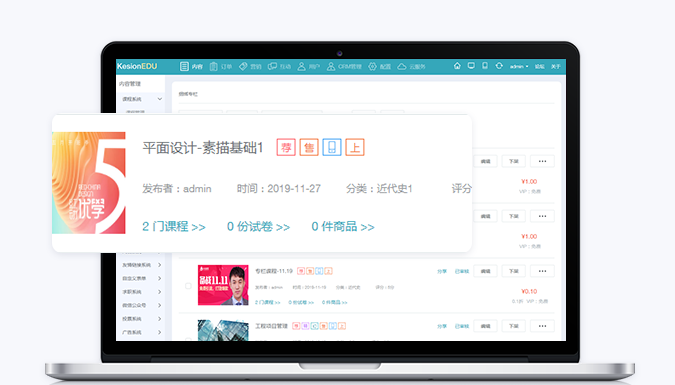
Task: Click 已审核 link on 专栏课程-11.19 row
Action: click(462, 271)
